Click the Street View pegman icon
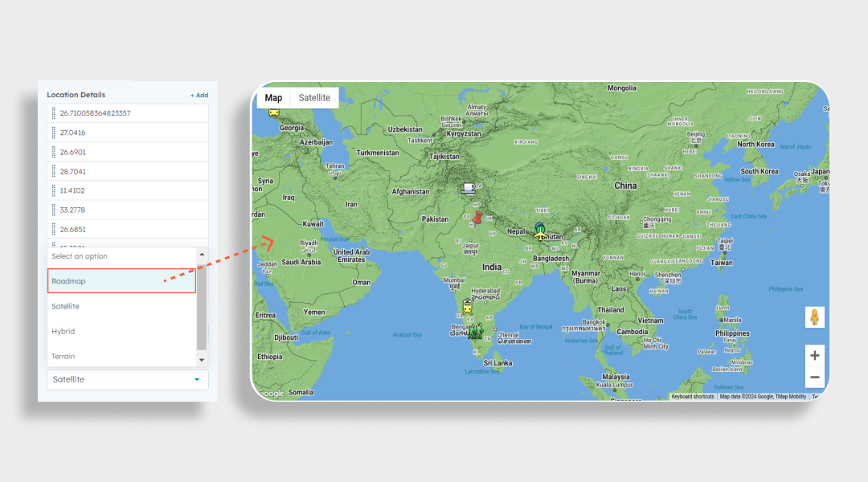Screen dimensions: 868x482 click(x=814, y=317)
